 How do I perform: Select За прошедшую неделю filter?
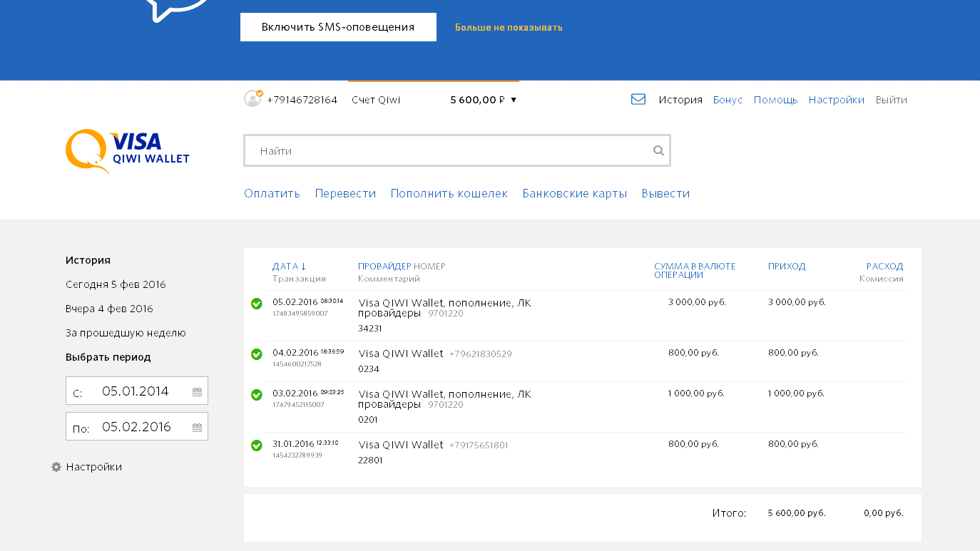pos(126,333)
